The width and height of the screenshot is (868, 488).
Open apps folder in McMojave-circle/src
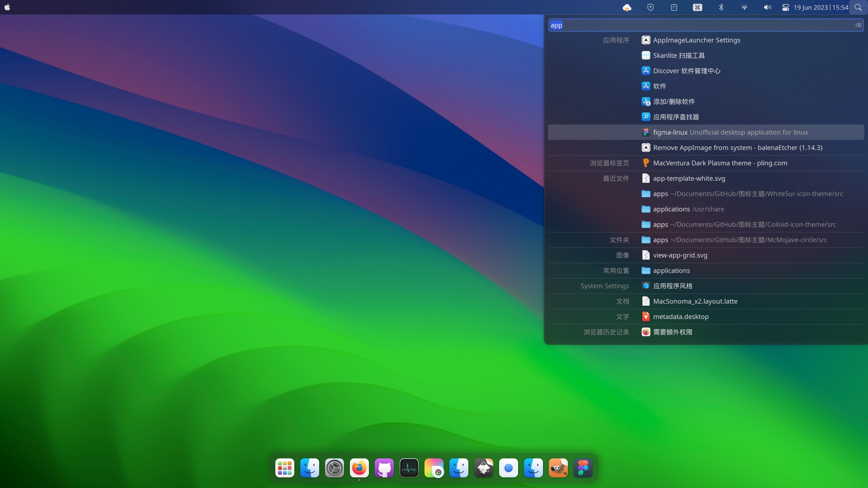[706, 240]
